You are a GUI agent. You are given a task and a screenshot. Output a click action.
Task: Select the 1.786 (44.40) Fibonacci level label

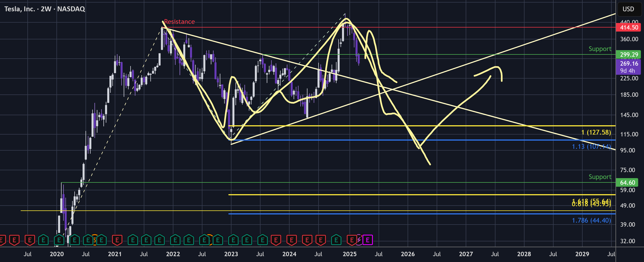(x=592, y=220)
